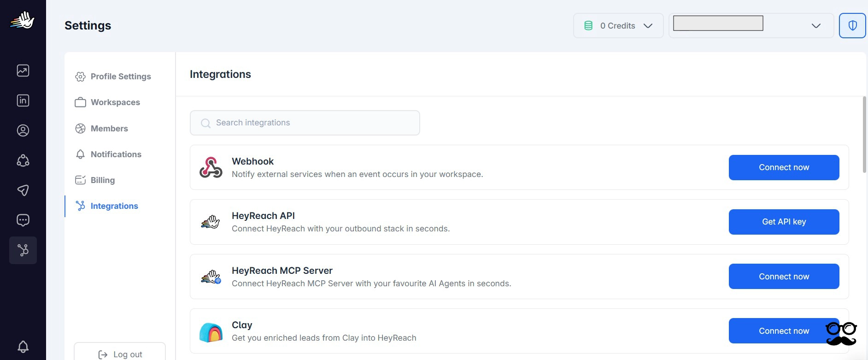The height and width of the screenshot is (360, 868).
Task: Click the Log out button
Action: point(120,353)
